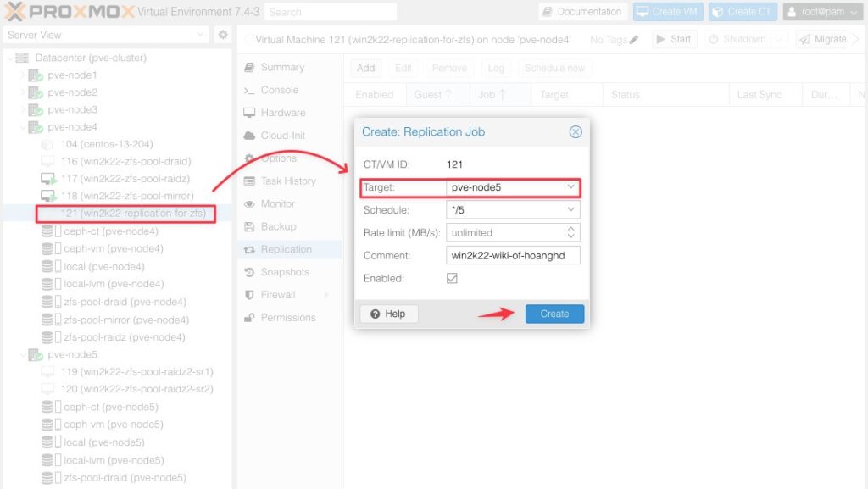The height and width of the screenshot is (489, 868).
Task: Click the Proxmox logo icon
Action: [14, 12]
